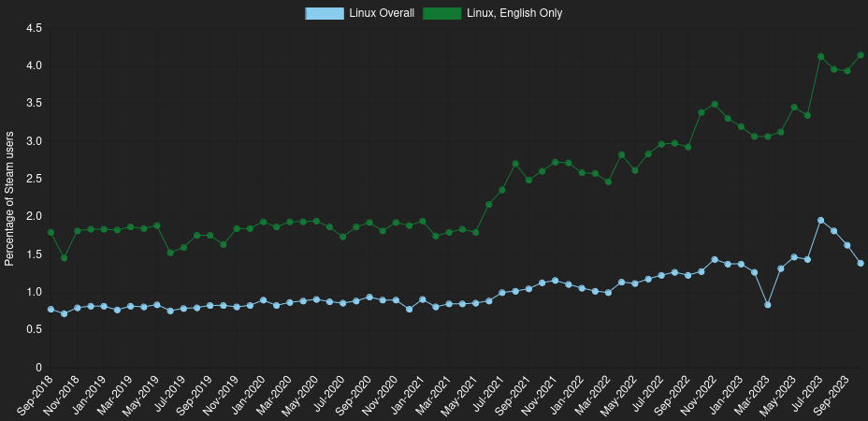
Task: Toggle the Linux Overall series via legend label
Action: click(381, 13)
